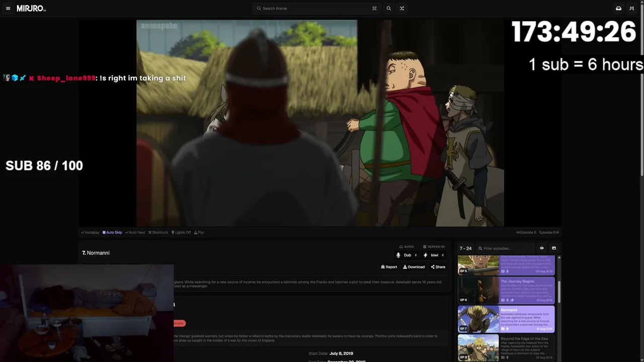Report an issue with this episode

click(389, 267)
